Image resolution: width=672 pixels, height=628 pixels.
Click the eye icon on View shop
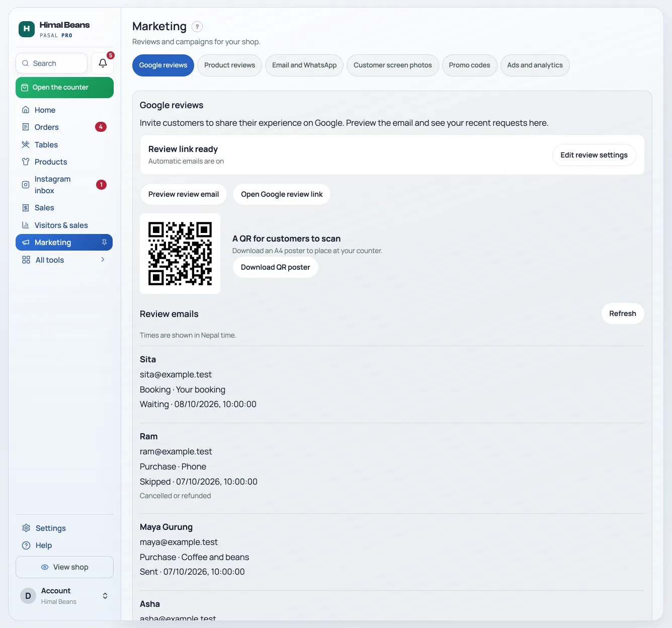click(45, 567)
